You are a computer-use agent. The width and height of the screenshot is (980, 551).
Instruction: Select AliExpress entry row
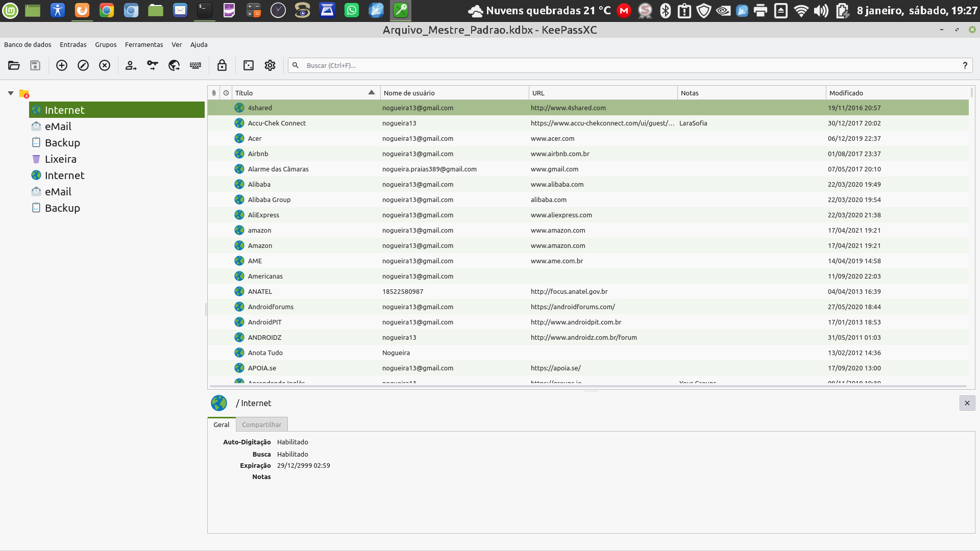coord(588,215)
